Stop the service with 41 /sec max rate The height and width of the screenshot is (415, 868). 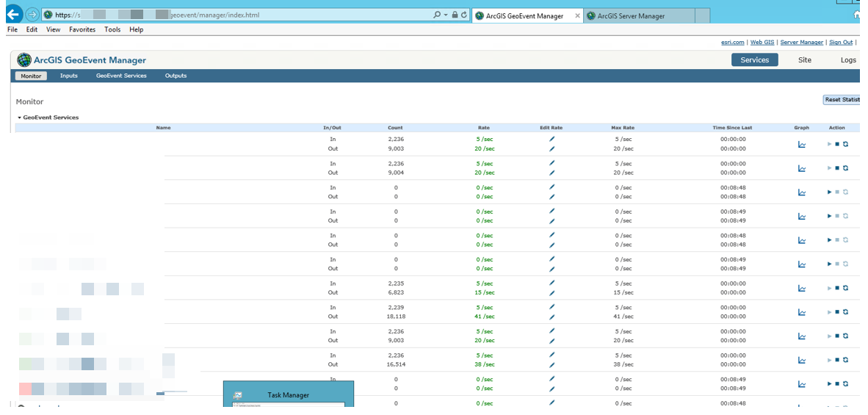point(838,312)
